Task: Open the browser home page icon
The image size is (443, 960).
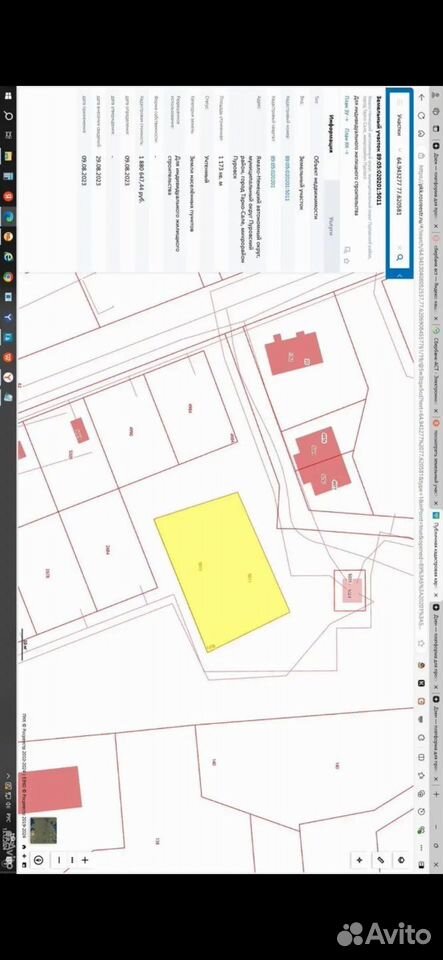Action: [x=422, y=132]
